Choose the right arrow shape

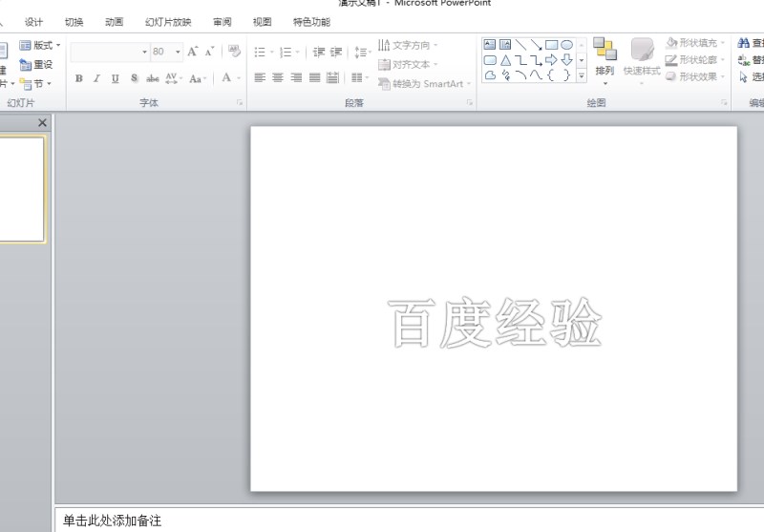(551, 60)
